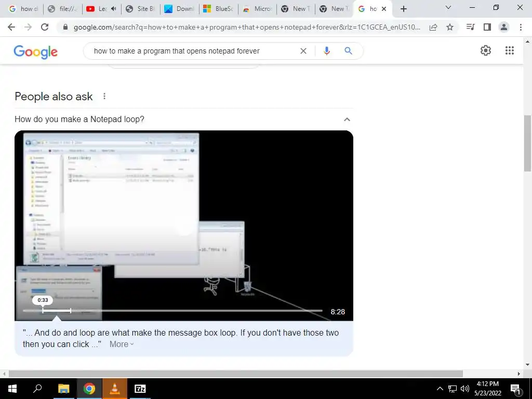Click the page vertical scrollbar thumb
532x399 pixels.
(527, 143)
